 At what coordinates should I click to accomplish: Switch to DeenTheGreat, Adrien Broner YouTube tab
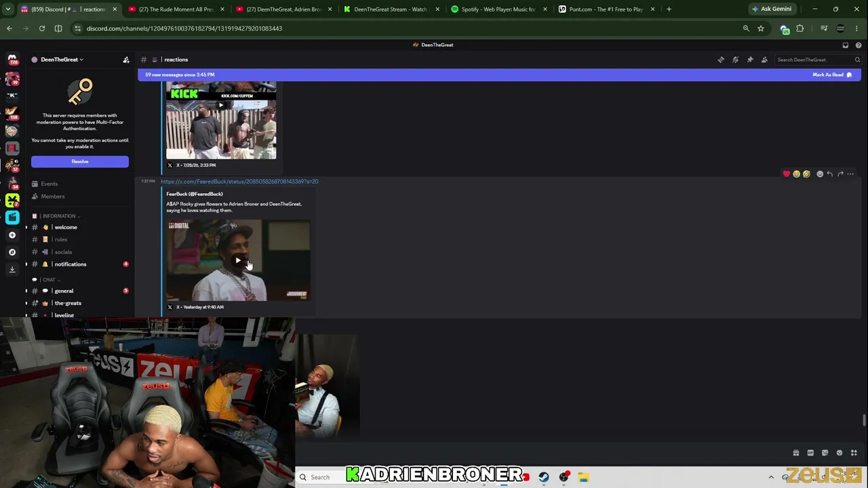(x=283, y=9)
